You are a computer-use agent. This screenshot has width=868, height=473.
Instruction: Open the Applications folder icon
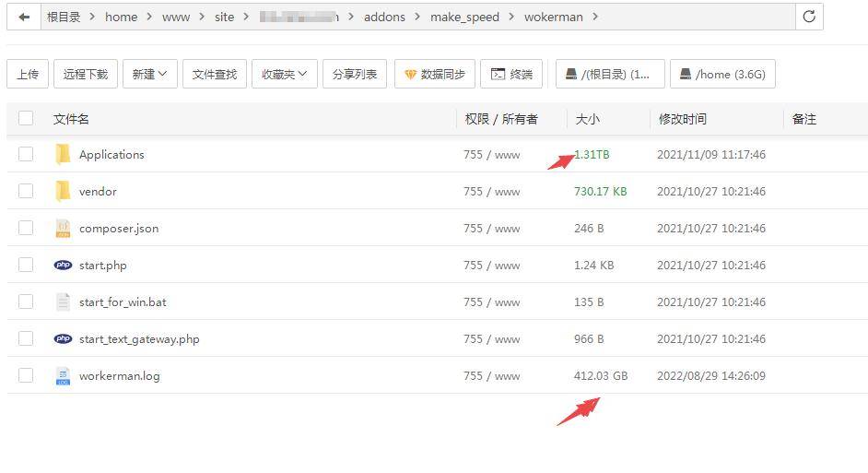tap(63, 154)
